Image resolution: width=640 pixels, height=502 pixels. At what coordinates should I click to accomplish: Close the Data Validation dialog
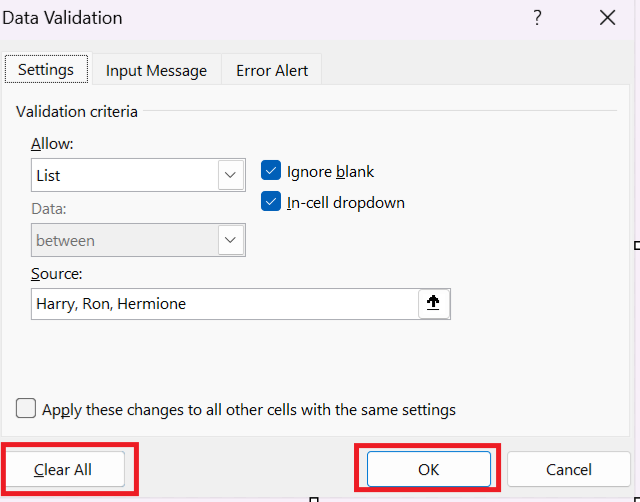(607, 18)
